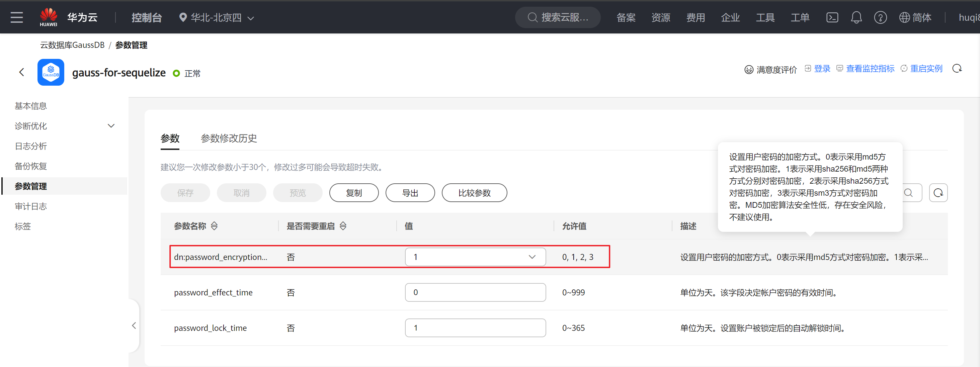Click the 比较参数 button
This screenshot has height=367, width=980.
474,193
